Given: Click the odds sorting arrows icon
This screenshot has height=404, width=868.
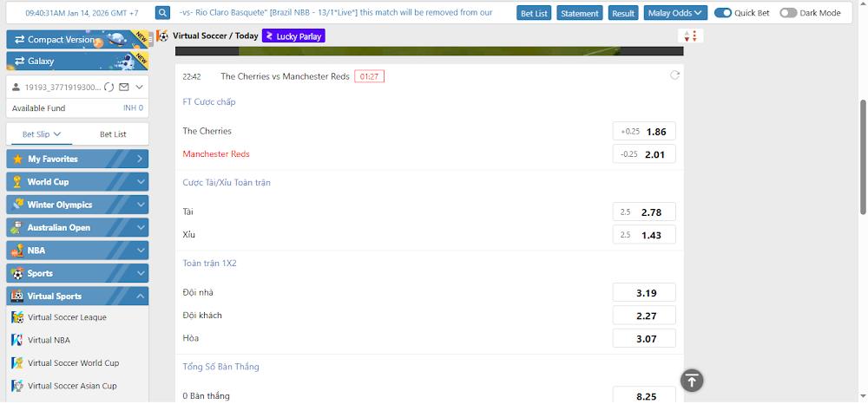Looking at the screenshot, I should click(691, 36).
